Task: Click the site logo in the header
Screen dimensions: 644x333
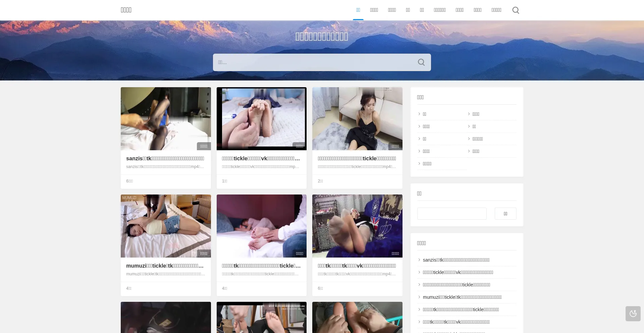Action: (126, 10)
